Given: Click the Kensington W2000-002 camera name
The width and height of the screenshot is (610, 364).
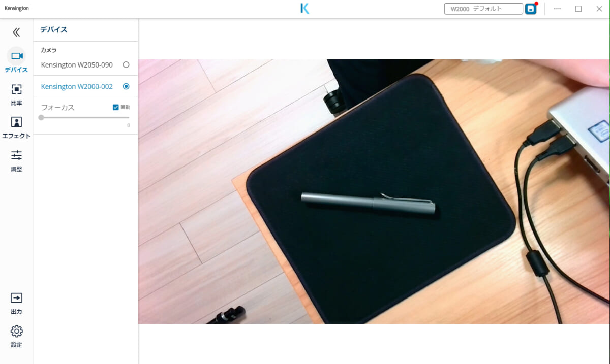Looking at the screenshot, I should click(x=77, y=87).
